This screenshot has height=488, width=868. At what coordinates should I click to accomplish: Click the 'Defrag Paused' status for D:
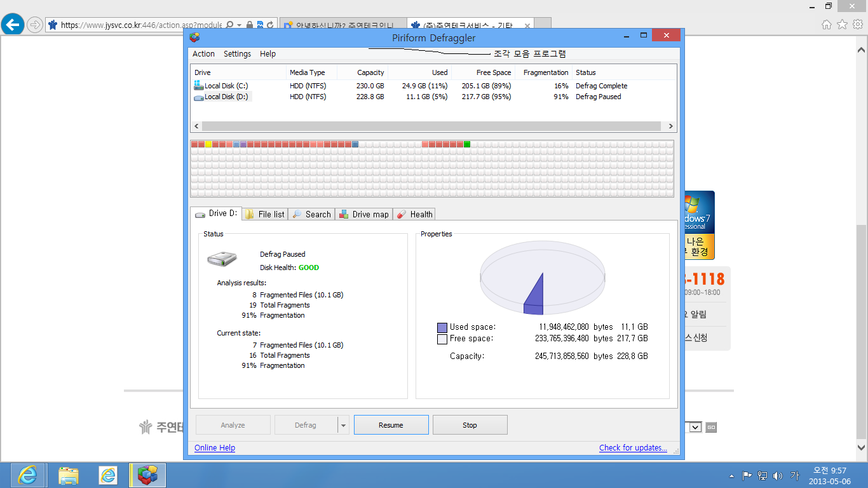(599, 97)
